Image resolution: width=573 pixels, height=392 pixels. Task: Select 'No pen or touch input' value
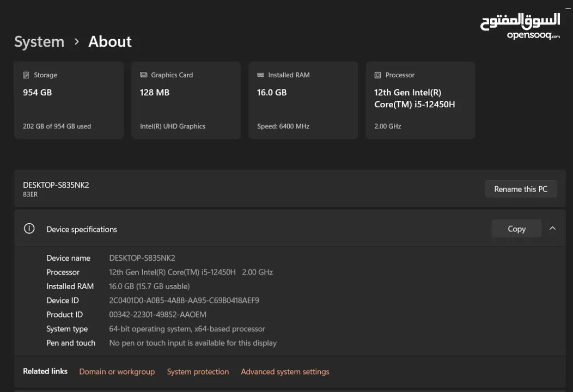(x=193, y=343)
